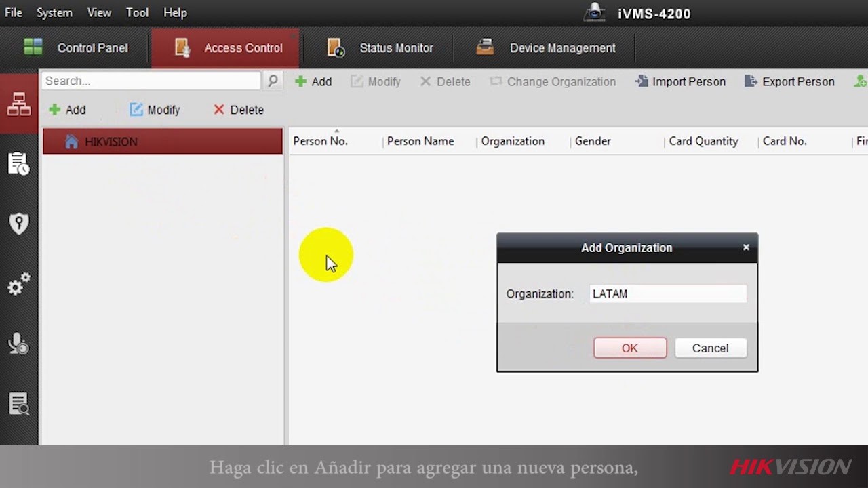The height and width of the screenshot is (488, 868).
Task: Click the Organization name input field
Action: 668,293
